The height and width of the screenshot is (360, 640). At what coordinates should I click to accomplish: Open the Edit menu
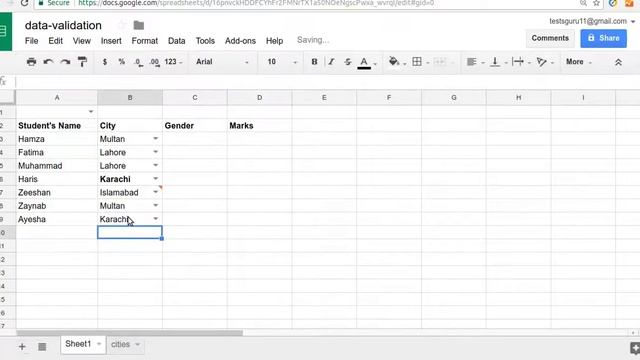(x=56, y=41)
